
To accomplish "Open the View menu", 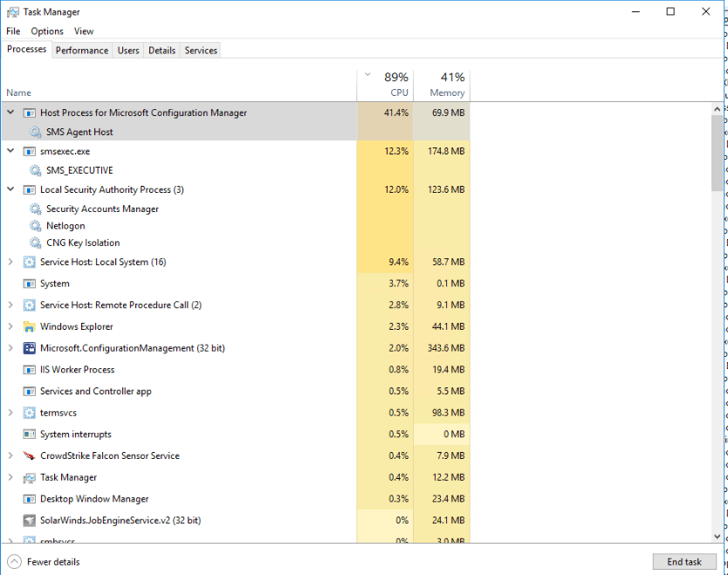I will pos(84,31).
